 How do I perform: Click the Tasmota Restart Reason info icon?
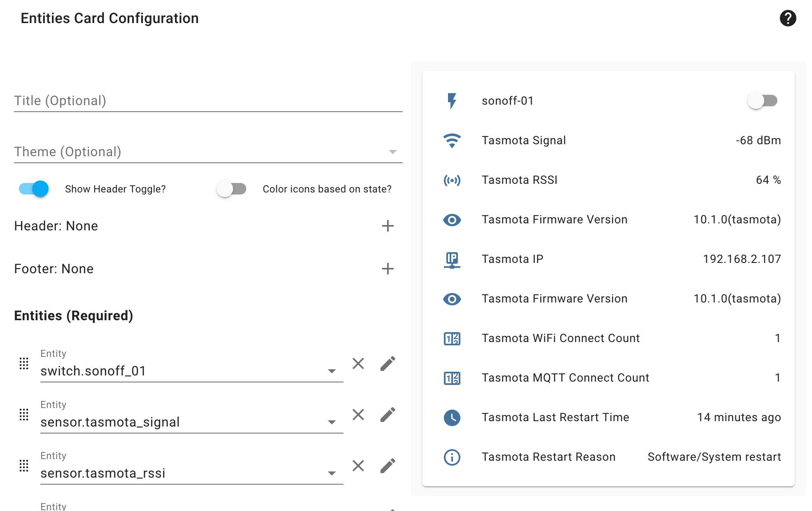pyautogui.click(x=452, y=457)
